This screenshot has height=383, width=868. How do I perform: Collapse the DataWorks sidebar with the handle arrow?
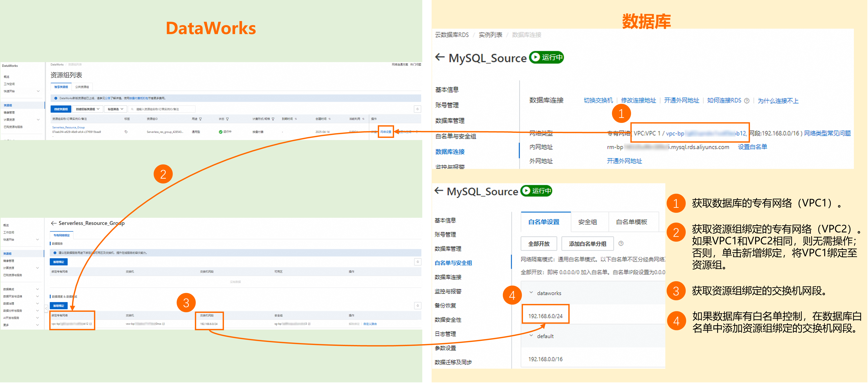coord(46,309)
